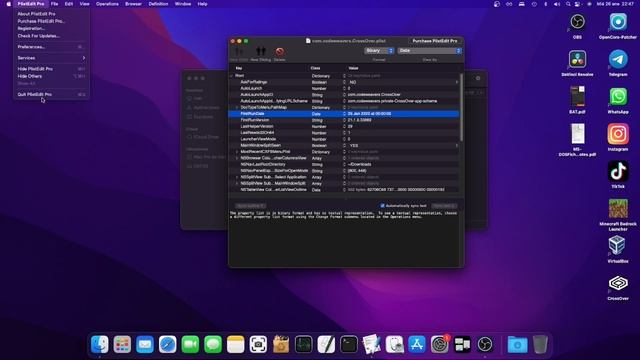Open Telegram desktop icon

618,59
